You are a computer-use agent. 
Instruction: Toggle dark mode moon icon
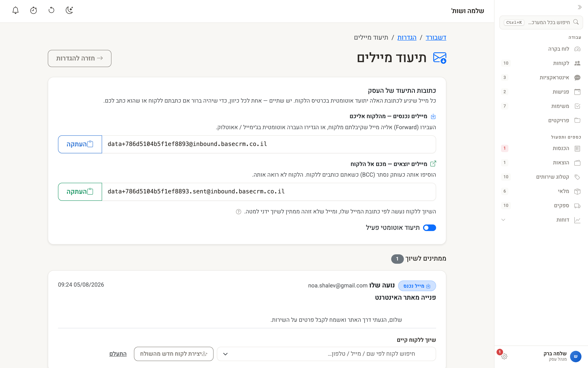coord(69,10)
